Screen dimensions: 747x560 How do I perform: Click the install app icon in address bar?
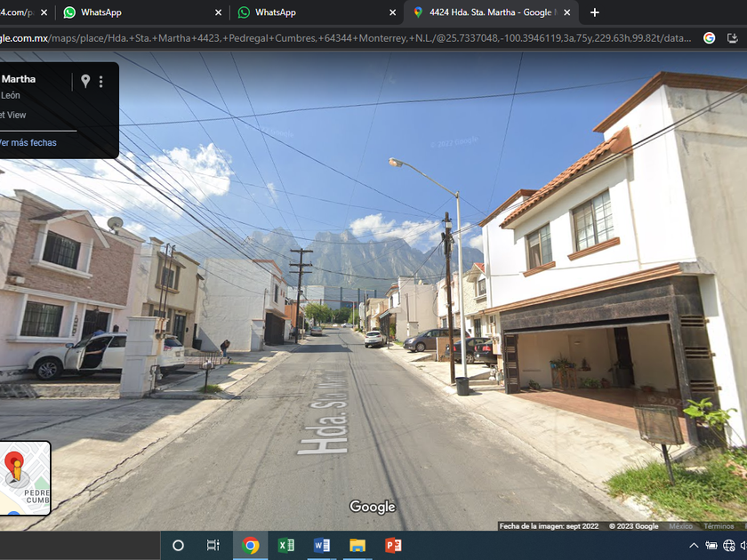click(x=733, y=38)
